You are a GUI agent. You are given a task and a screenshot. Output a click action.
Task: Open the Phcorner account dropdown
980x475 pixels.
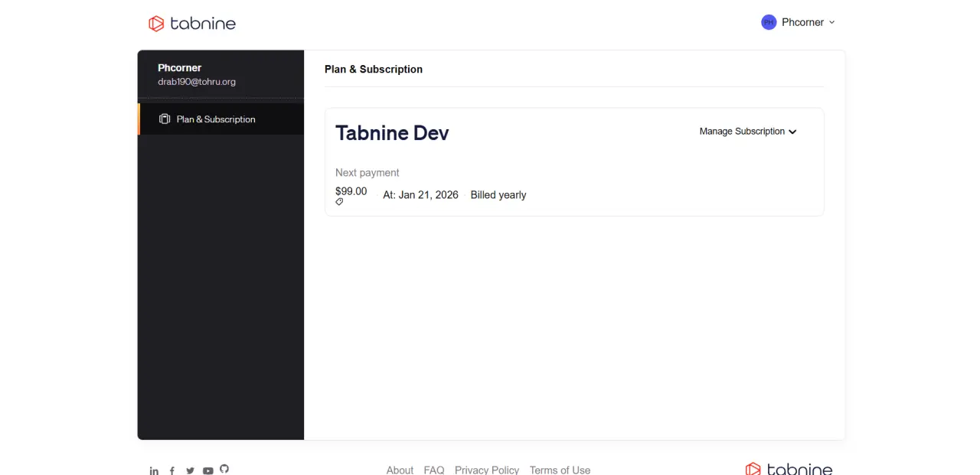(x=798, y=22)
